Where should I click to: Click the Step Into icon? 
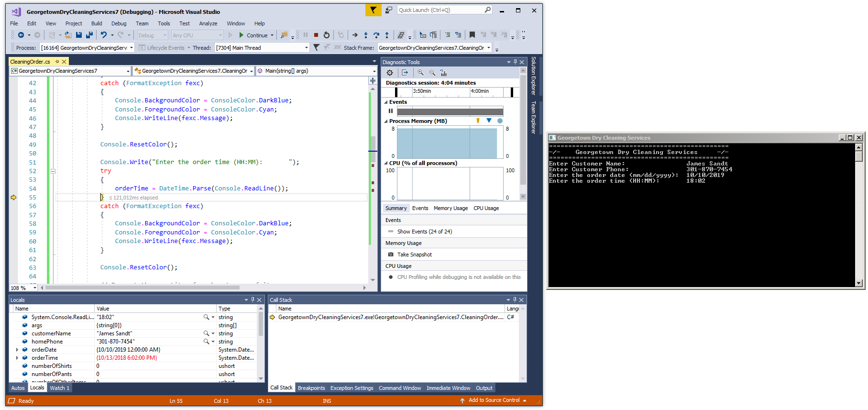click(x=366, y=35)
